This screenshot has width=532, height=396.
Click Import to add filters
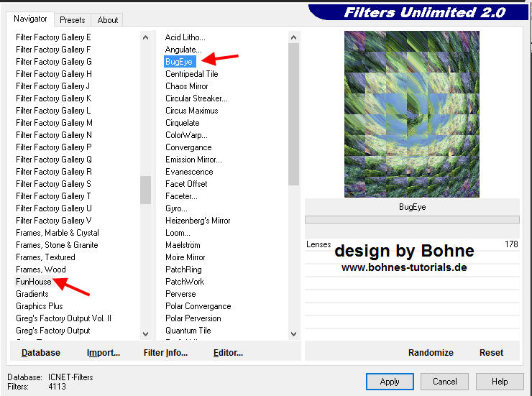103,353
